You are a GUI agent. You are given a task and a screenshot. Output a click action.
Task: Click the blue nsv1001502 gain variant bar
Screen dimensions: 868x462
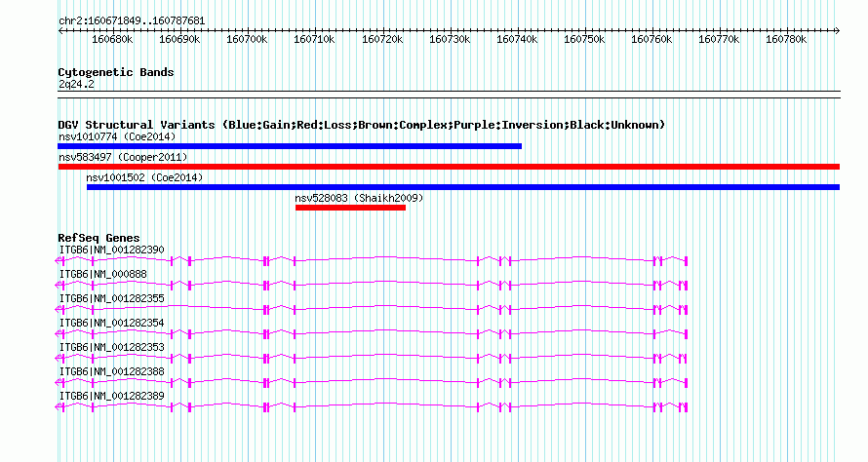463,187
